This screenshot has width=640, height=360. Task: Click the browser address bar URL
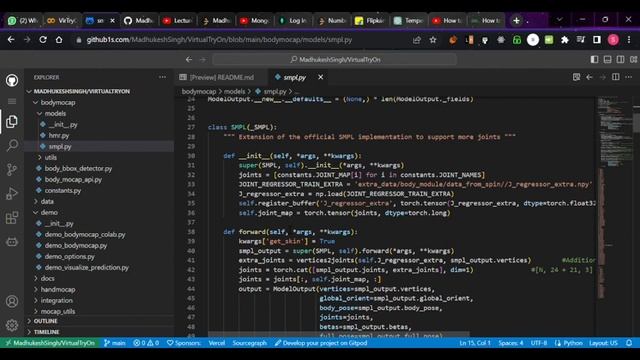[x=219, y=40]
